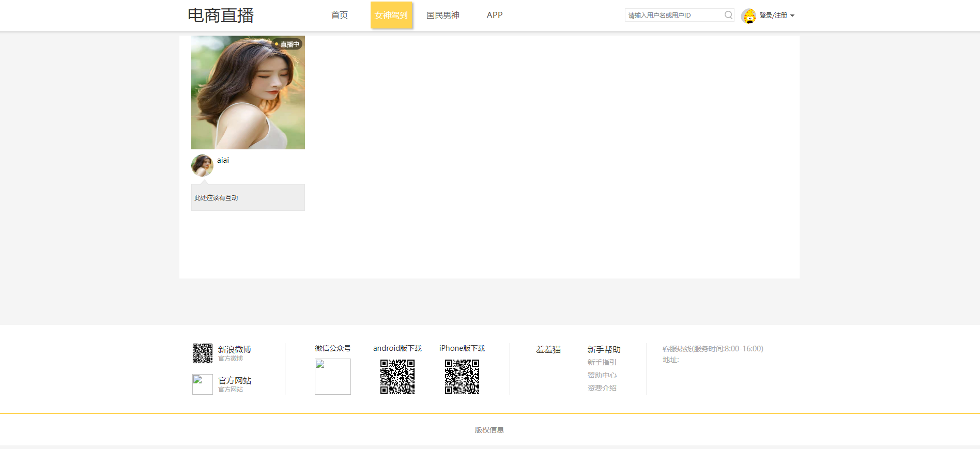The image size is (980, 449).
Task: Click the iPhone download QR code
Action: click(x=462, y=377)
